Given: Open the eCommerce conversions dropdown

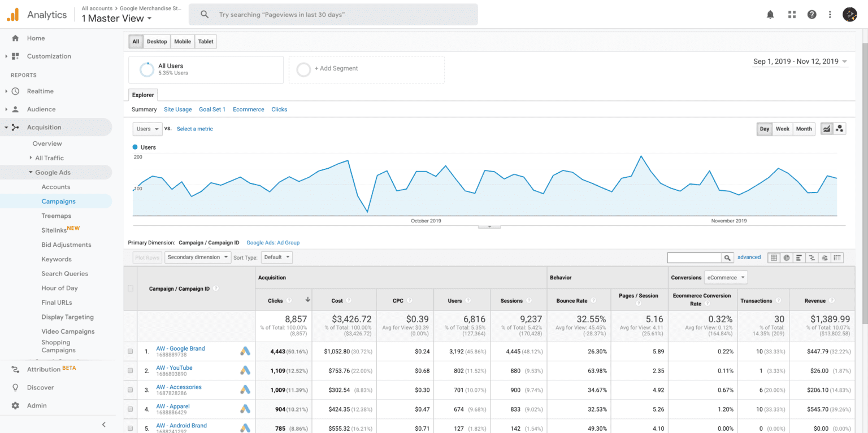Looking at the screenshot, I should [x=726, y=277].
